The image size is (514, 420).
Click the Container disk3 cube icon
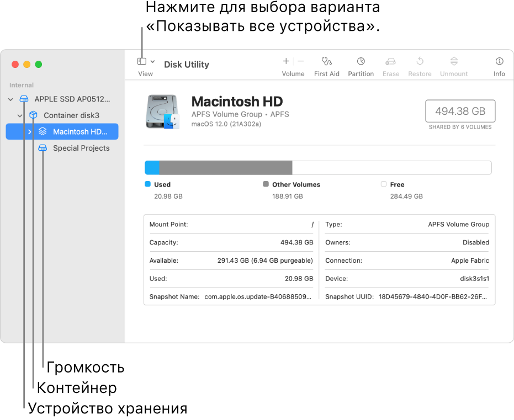(33, 115)
